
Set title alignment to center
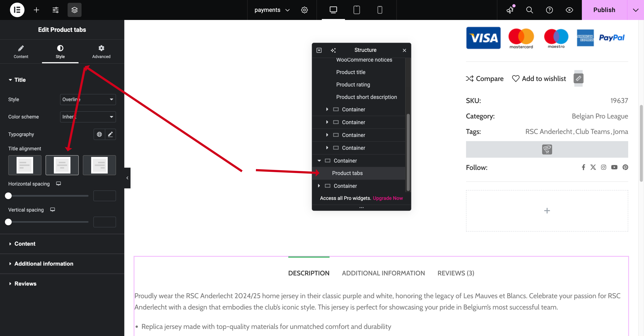point(62,165)
